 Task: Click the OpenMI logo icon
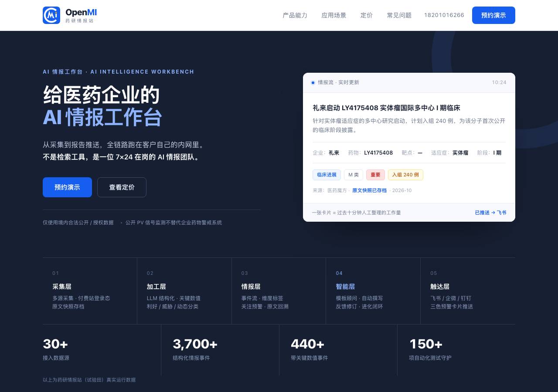51,15
